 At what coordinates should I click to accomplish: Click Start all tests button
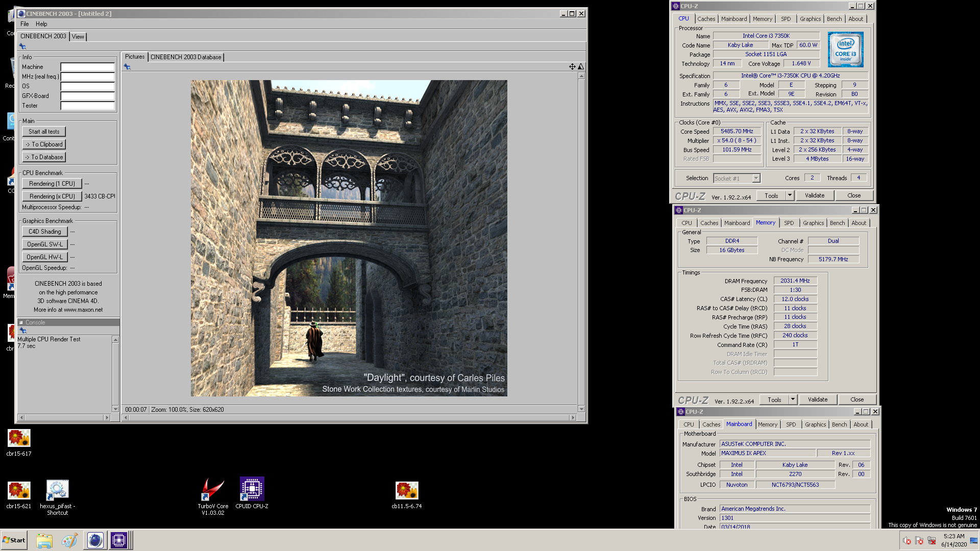point(44,132)
